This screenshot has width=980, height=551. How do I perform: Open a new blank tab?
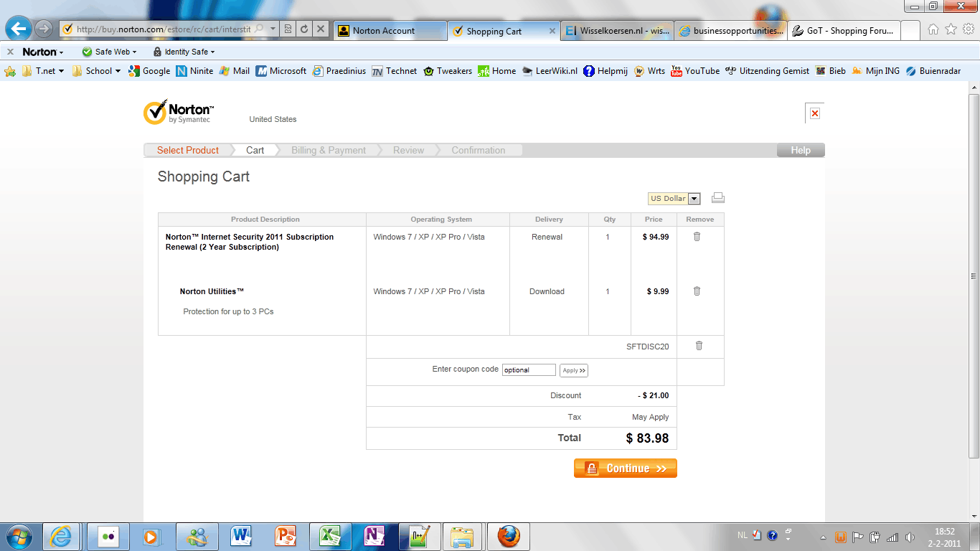tap(910, 31)
